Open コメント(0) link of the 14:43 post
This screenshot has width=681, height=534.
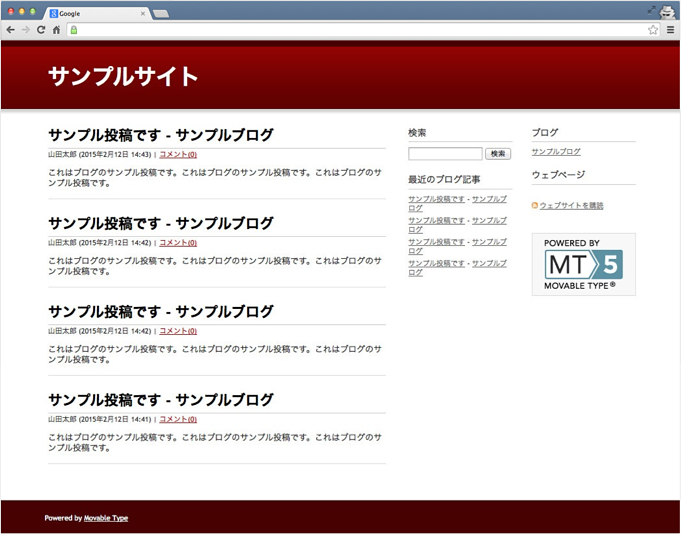click(x=178, y=155)
